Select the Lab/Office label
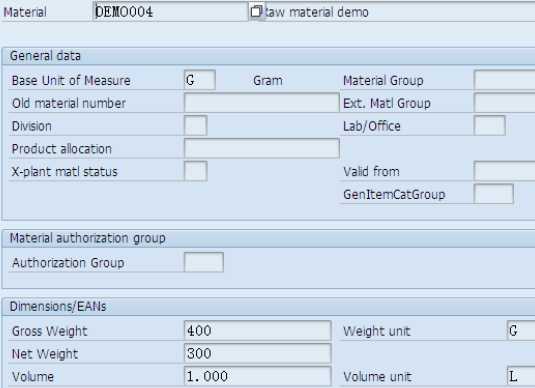Viewport: 535px width, 388px height. point(372,126)
